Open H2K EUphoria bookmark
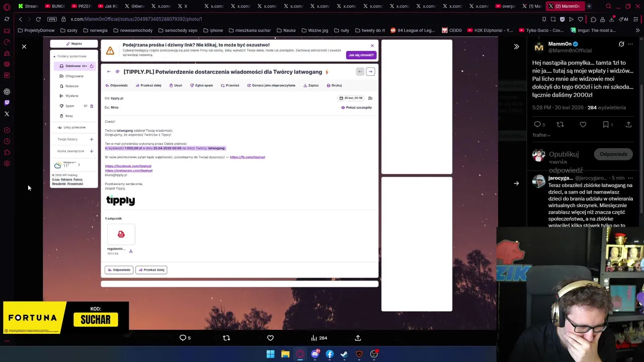 [490, 30]
